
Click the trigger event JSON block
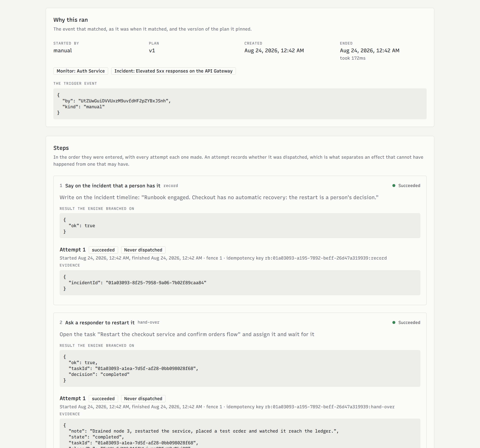[x=240, y=104]
